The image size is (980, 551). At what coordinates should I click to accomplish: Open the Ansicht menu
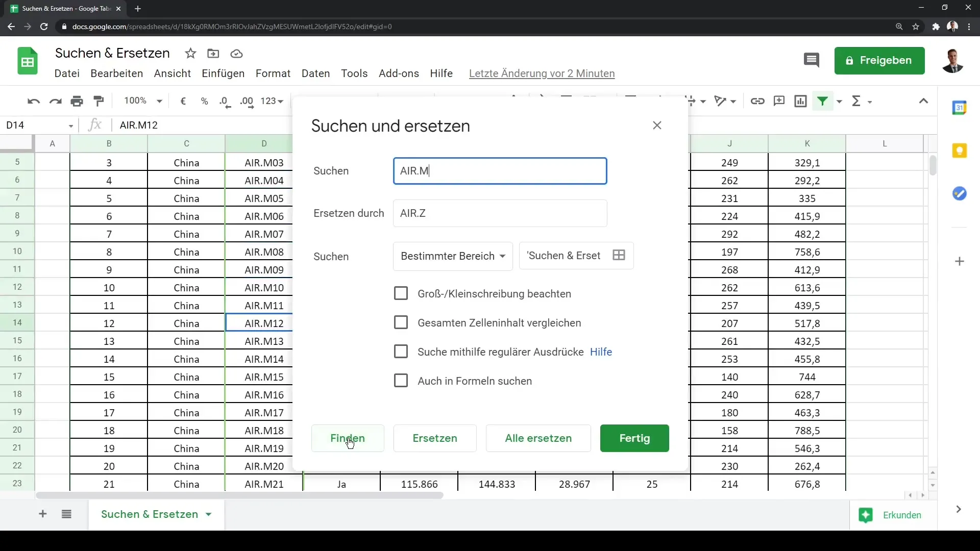[x=173, y=73]
